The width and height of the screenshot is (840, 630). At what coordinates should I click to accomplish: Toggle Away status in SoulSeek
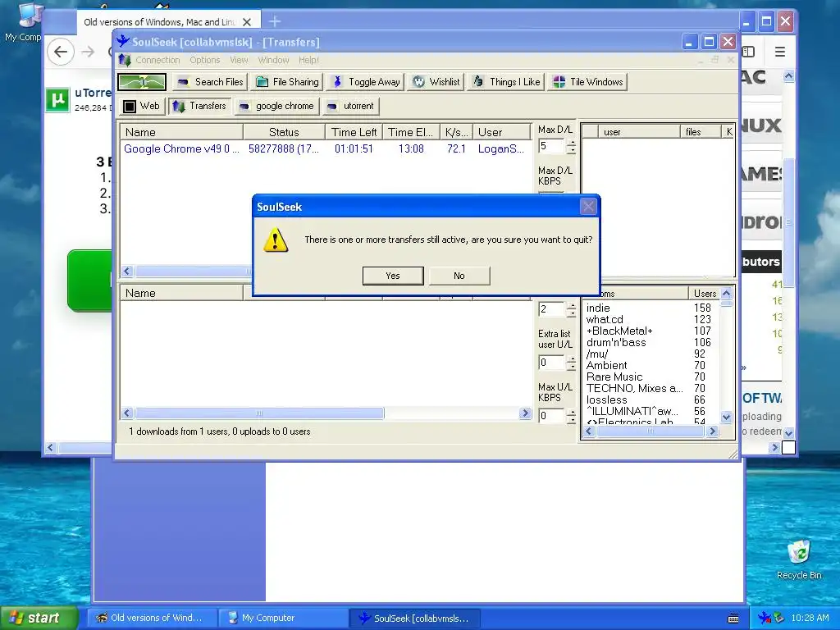click(x=367, y=82)
